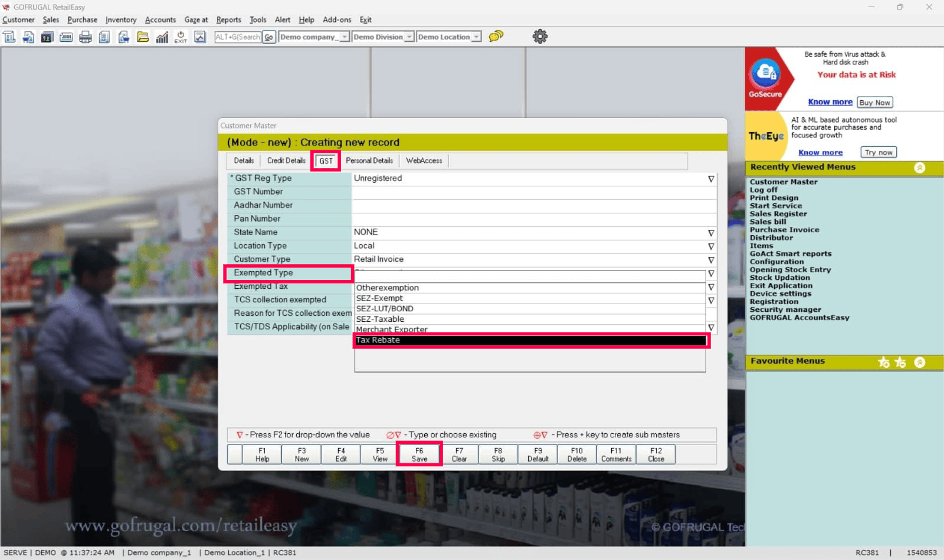Click F3 New button
Viewport: 944px width, 560px height.
301,454
